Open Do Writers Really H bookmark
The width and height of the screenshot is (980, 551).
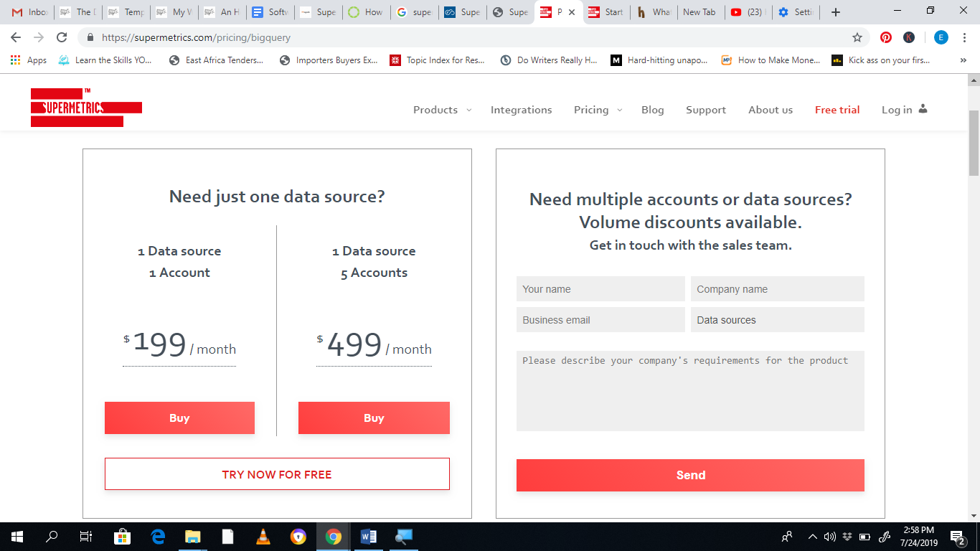[x=549, y=60]
